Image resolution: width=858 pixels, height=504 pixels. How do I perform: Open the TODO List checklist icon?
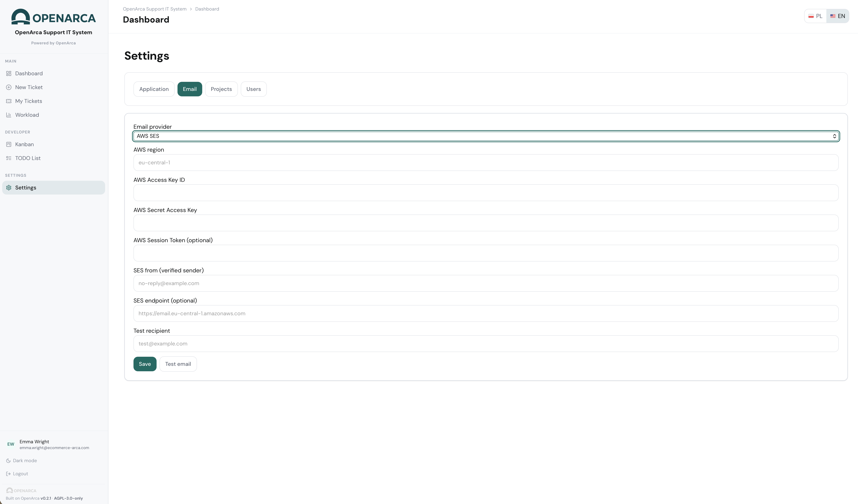coord(9,158)
